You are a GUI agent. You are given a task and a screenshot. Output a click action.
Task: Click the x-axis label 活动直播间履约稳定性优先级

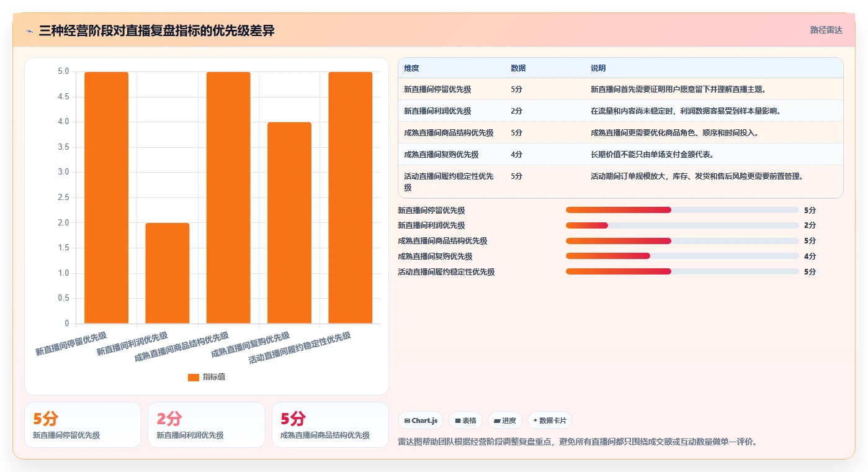pos(300,348)
